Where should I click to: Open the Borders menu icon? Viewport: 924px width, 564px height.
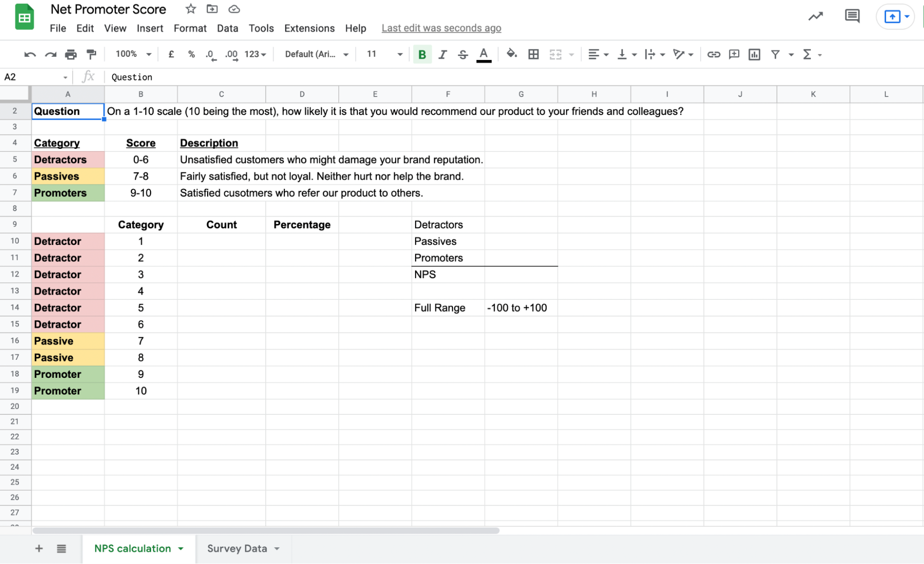pyautogui.click(x=533, y=54)
